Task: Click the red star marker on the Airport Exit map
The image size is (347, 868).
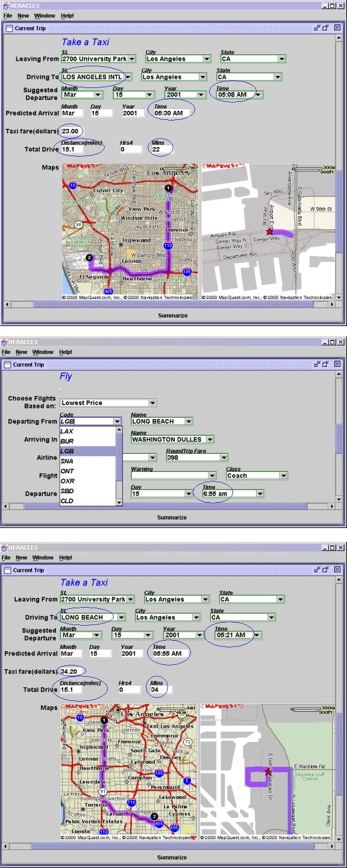Action: 269,231
